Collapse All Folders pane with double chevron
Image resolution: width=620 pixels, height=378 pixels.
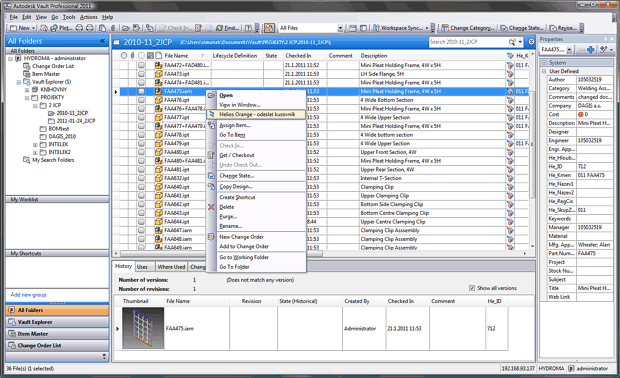click(x=103, y=41)
